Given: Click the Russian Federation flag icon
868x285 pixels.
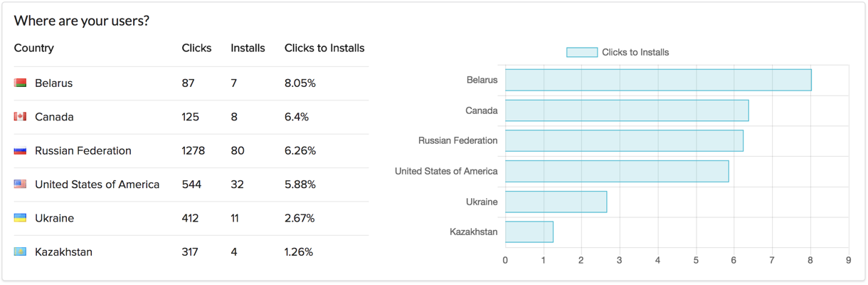Looking at the screenshot, I should coord(20,150).
